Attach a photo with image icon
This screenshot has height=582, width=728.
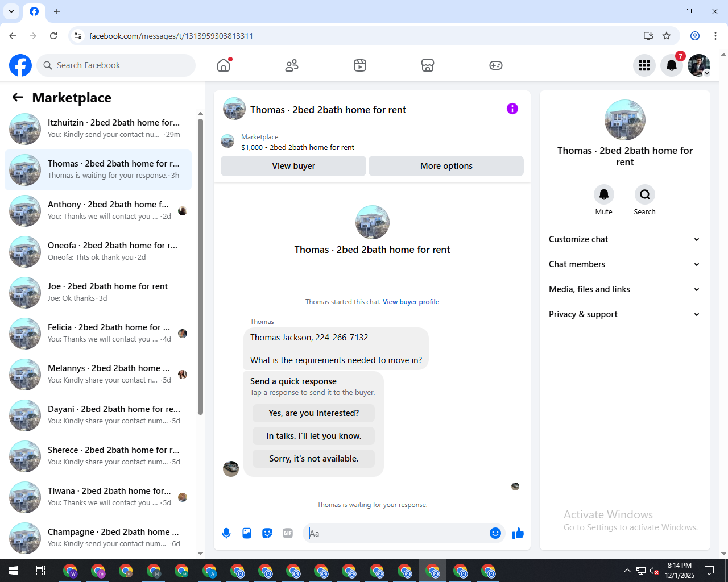(247, 533)
